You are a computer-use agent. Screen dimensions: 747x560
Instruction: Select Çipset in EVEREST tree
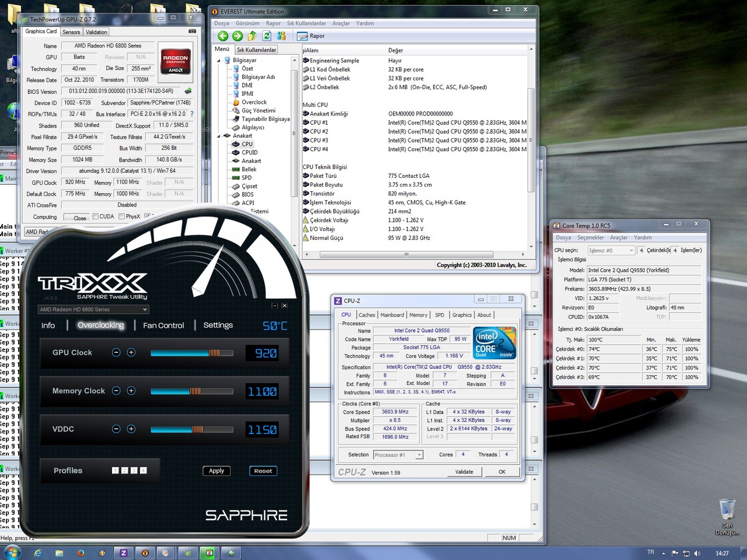click(249, 186)
